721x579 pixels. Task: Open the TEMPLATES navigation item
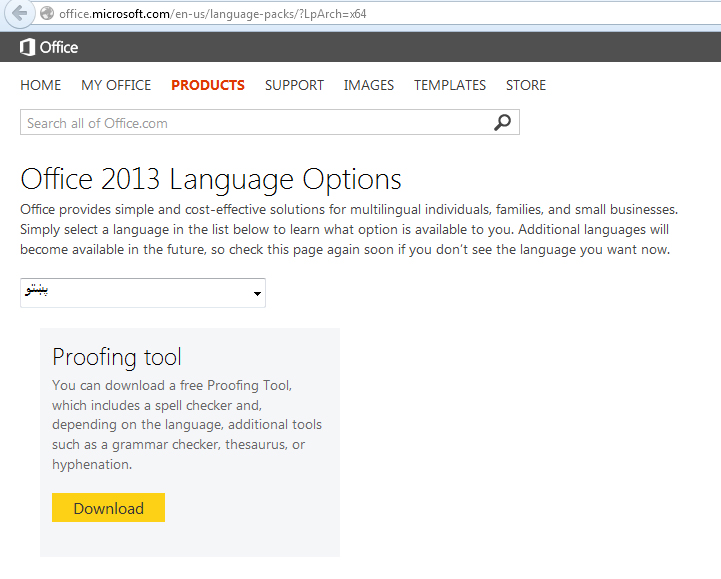(x=450, y=85)
